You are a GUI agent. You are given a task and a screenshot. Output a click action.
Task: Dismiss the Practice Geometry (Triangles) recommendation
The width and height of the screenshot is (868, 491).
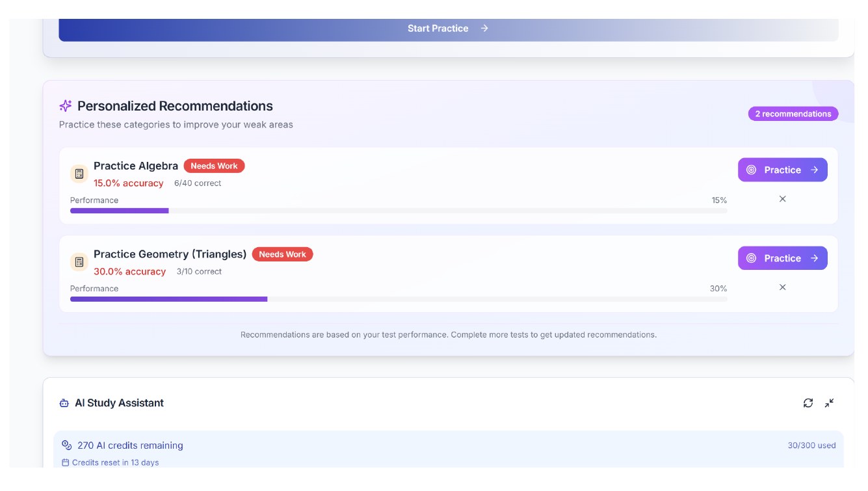tap(782, 287)
